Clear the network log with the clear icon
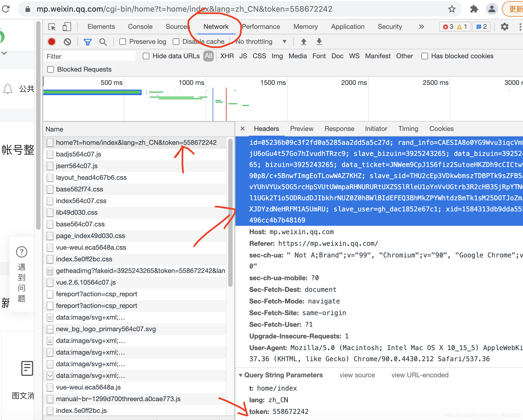Screen dimensions: 523x420 67,42
